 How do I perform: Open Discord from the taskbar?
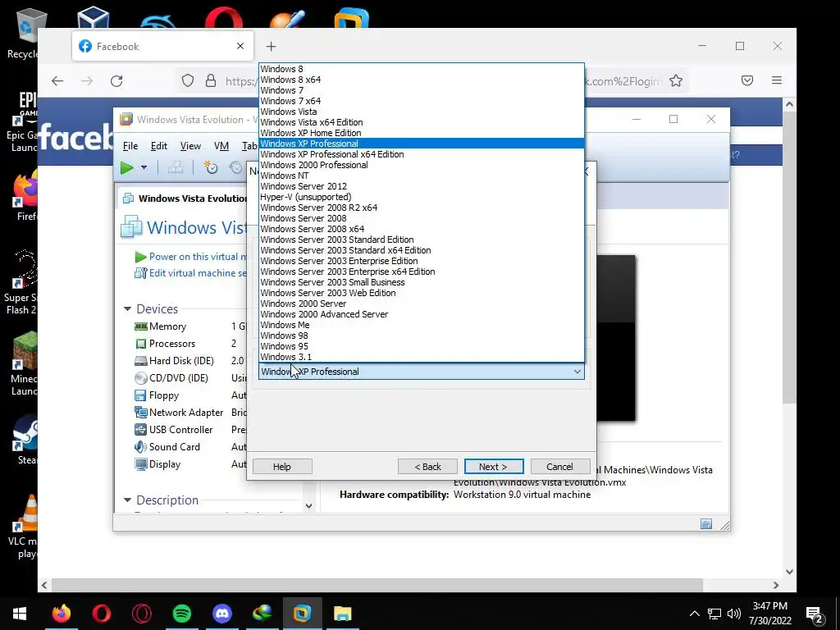(222, 614)
